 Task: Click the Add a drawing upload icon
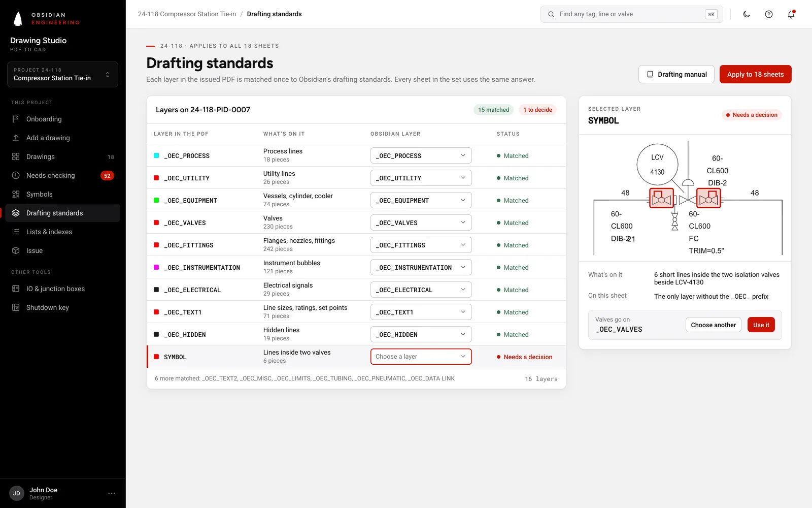pyautogui.click(x=16, y=138)
